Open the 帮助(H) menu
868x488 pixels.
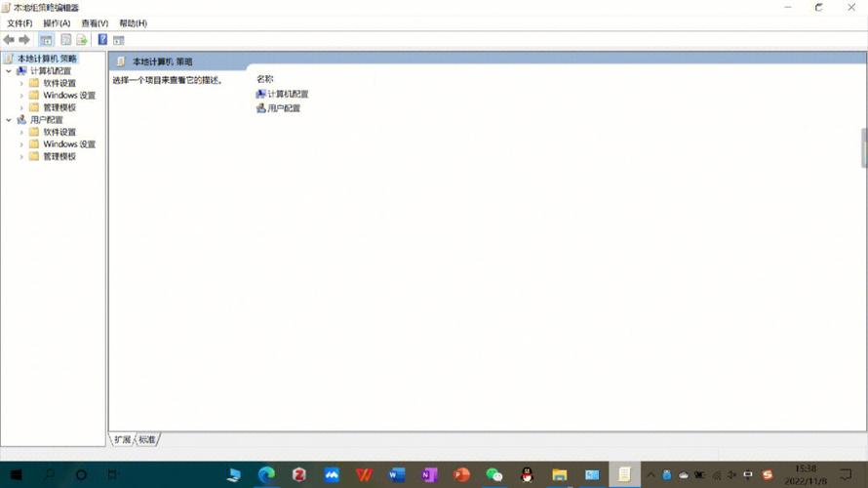pos(133,23)
